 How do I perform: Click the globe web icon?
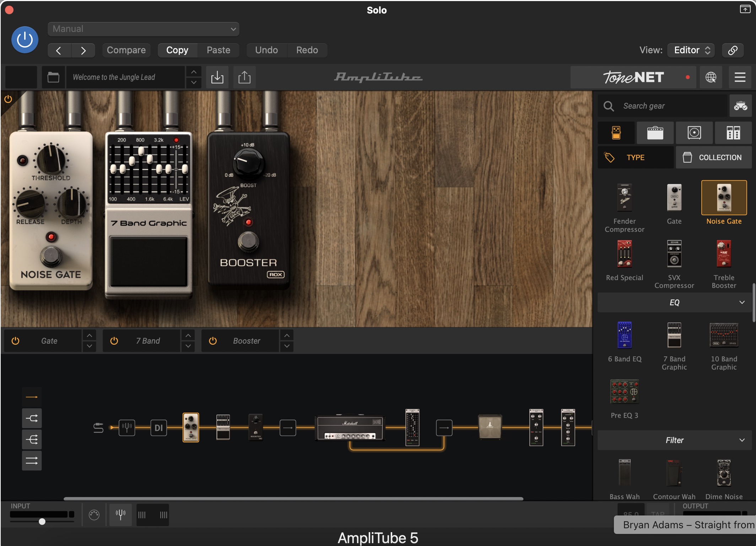(711, 77)
